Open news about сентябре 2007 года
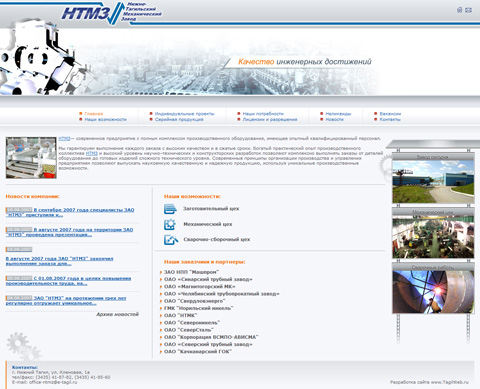The height and width of the screenshot is (389, 480). coord(70,212)
